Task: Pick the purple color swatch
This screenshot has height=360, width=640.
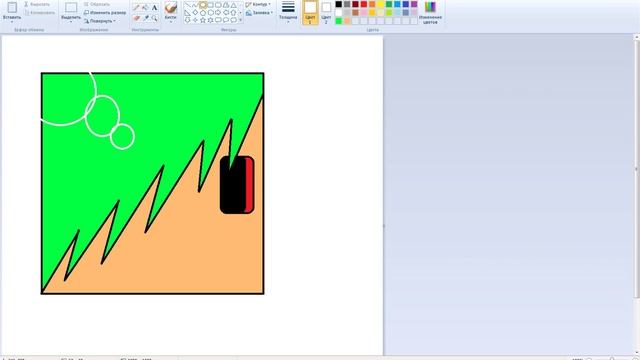Action: [414, 4]
